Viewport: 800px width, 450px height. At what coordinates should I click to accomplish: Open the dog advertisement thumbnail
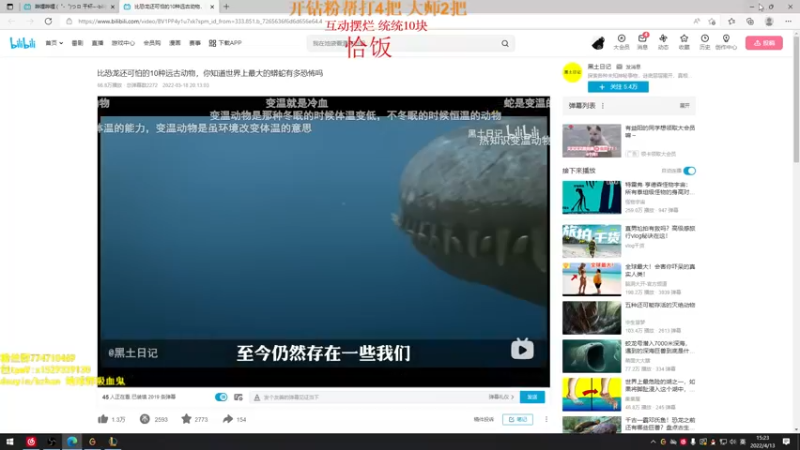click(x=592, y=140)
